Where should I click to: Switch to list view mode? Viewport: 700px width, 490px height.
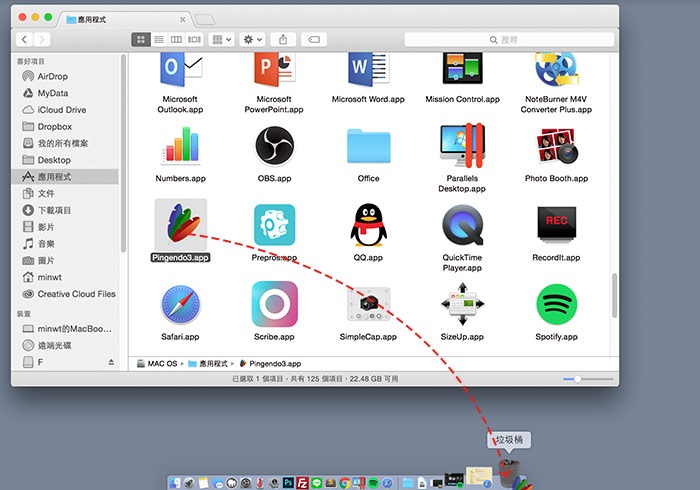coord(159,40)
